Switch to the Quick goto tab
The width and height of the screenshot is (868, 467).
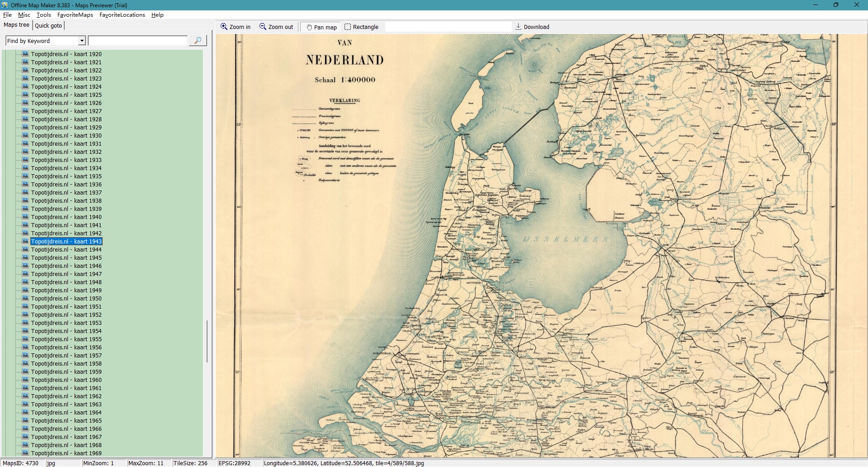pos(48,25)
